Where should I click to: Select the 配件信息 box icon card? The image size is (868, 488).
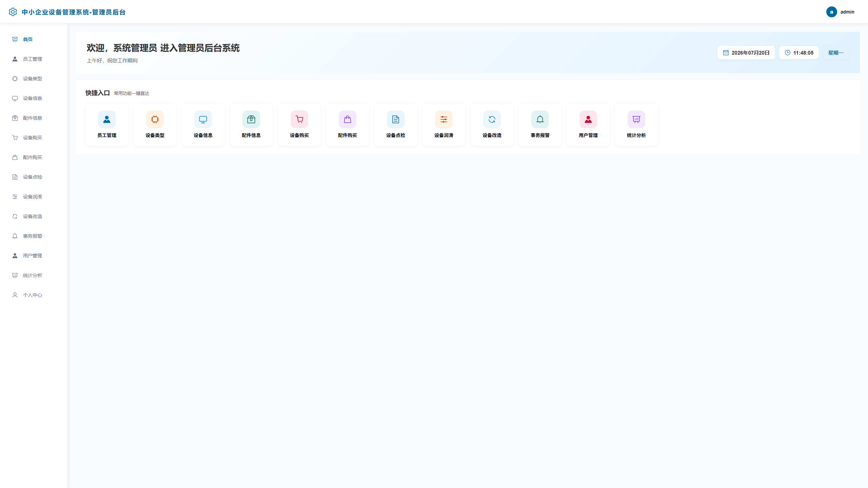point(251,119)
